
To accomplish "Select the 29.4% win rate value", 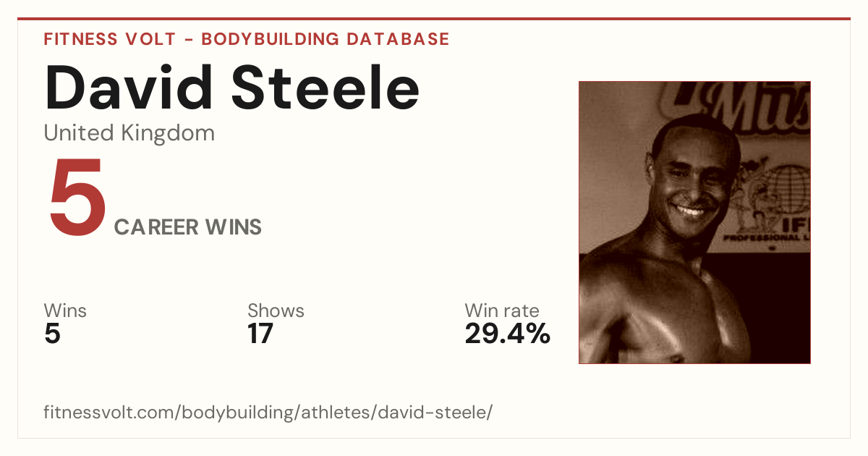I will coord(507,334).
